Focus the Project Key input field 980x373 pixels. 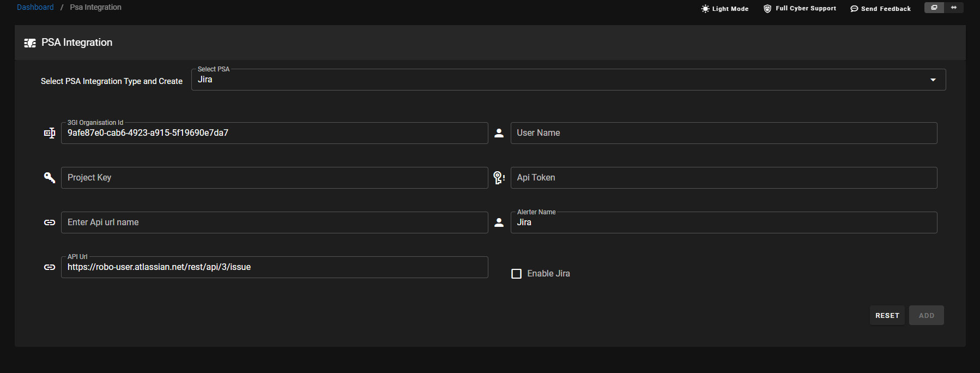coord(275,178)
